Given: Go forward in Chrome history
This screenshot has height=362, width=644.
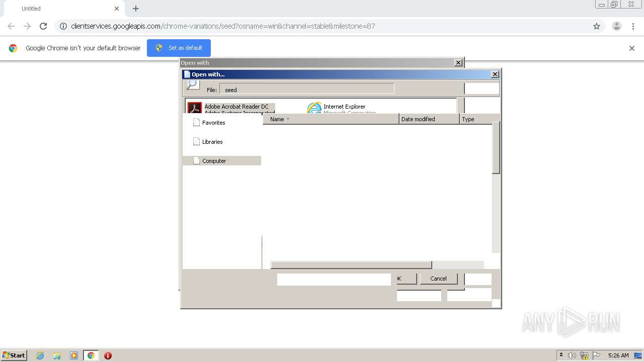Looking at the screenshot, I should coord(27,26).
